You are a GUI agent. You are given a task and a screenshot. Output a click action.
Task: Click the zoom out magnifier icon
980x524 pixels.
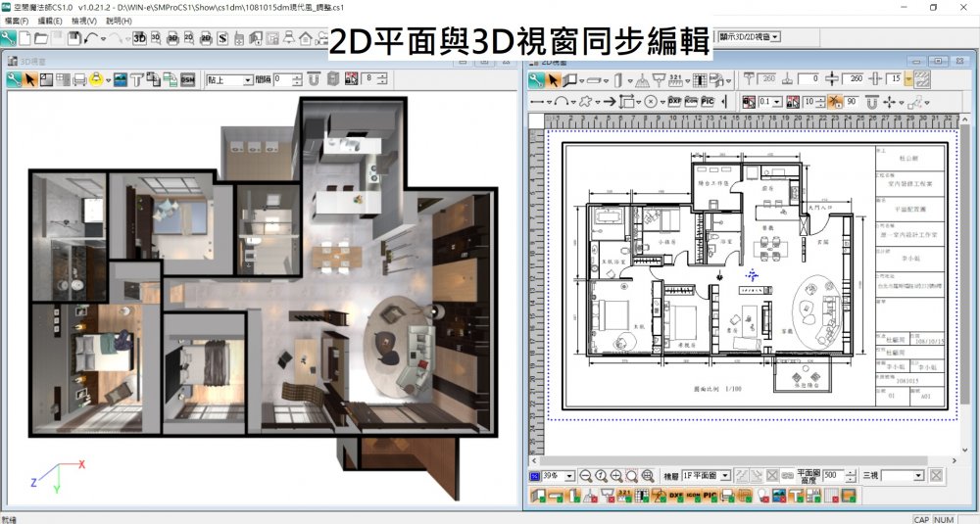tap(585, 475)
